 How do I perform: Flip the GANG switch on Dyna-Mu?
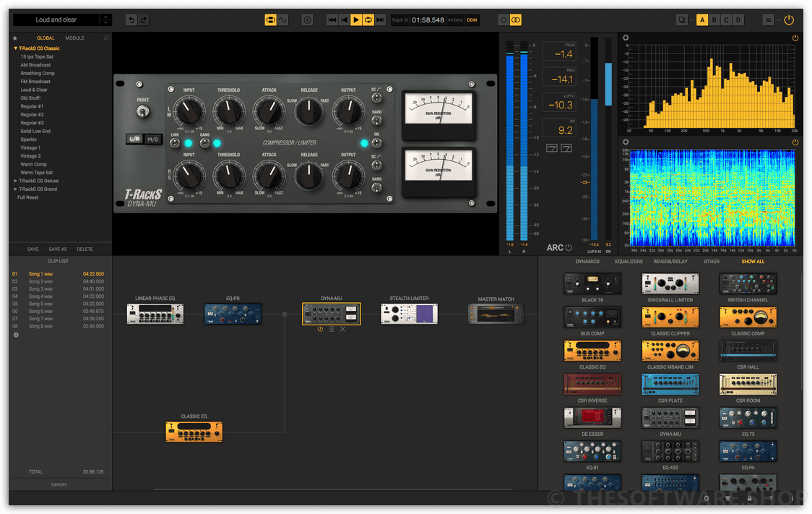point(205,142)
